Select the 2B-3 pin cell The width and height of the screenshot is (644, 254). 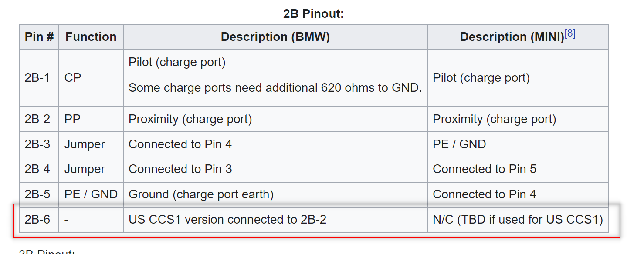(x=37, y=144)
